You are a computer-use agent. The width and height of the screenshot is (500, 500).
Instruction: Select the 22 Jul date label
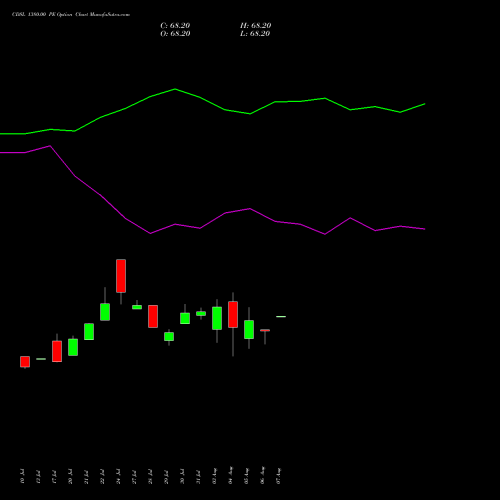[102, 476]
